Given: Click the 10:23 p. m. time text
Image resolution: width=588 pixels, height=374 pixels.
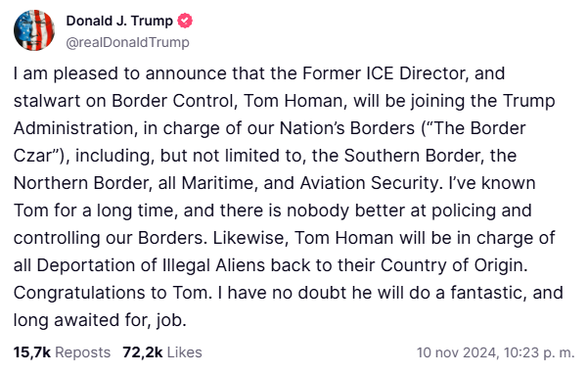Looking at the screenshot, I should click(539, 352).
